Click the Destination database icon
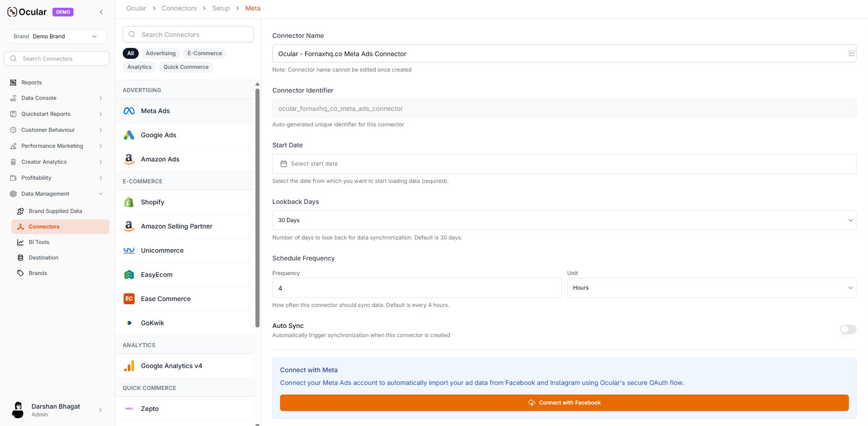This screenshot has width=868, height=426. [x=21, y=258]
